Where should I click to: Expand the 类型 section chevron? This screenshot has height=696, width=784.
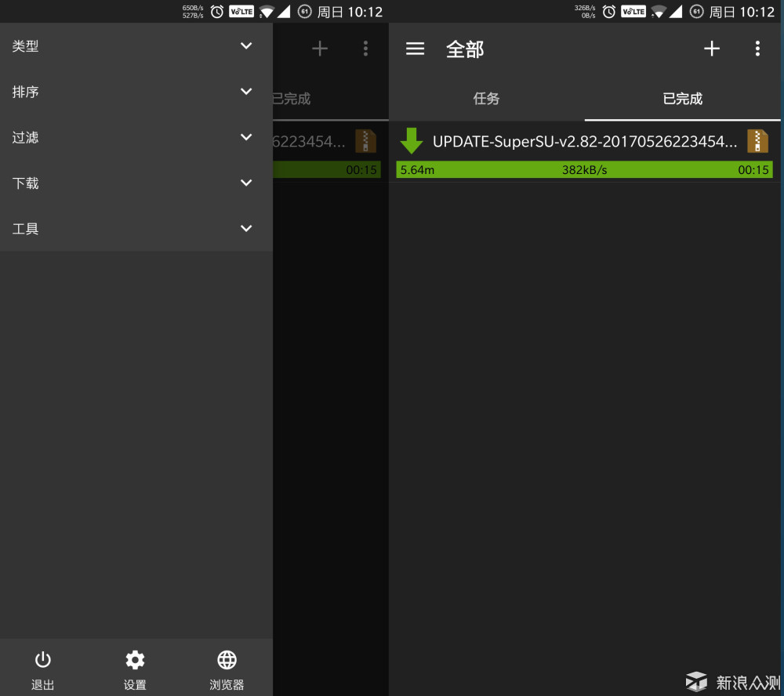coord(246,46)
